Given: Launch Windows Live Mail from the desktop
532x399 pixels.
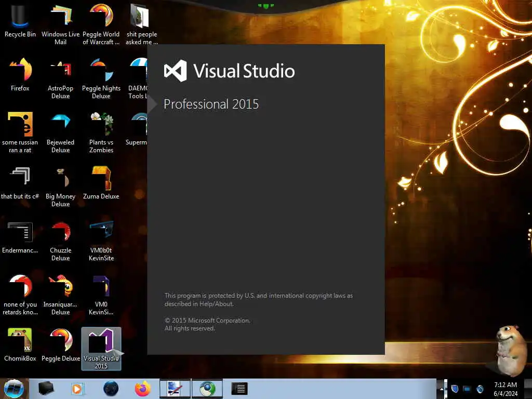Looking at the screenshot, I should [x=60, y=24].
